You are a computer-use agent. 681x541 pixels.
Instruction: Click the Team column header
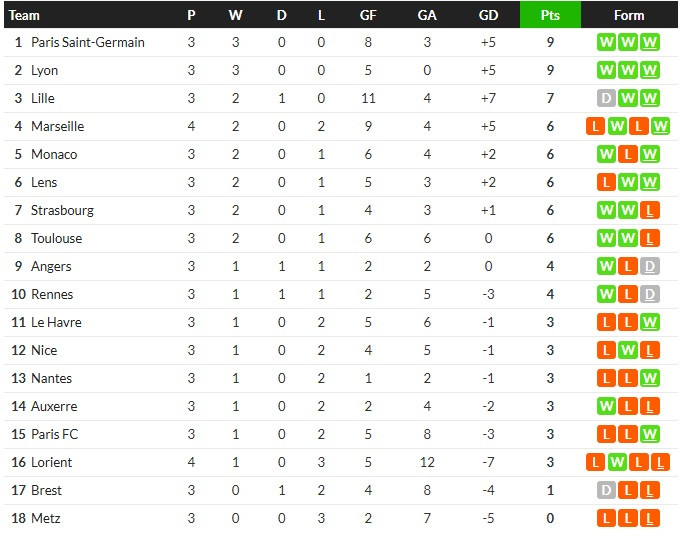[x=24, y=15]
